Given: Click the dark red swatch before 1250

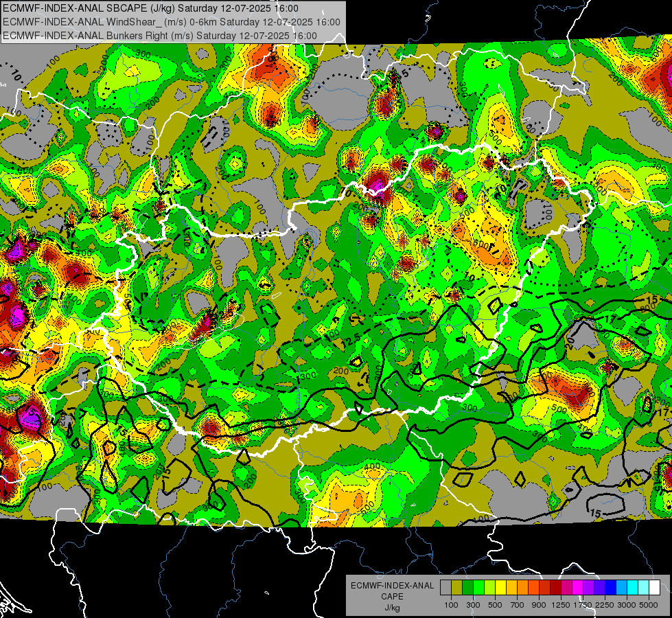Looking at the screenshot, I should [x=555, y=588].
